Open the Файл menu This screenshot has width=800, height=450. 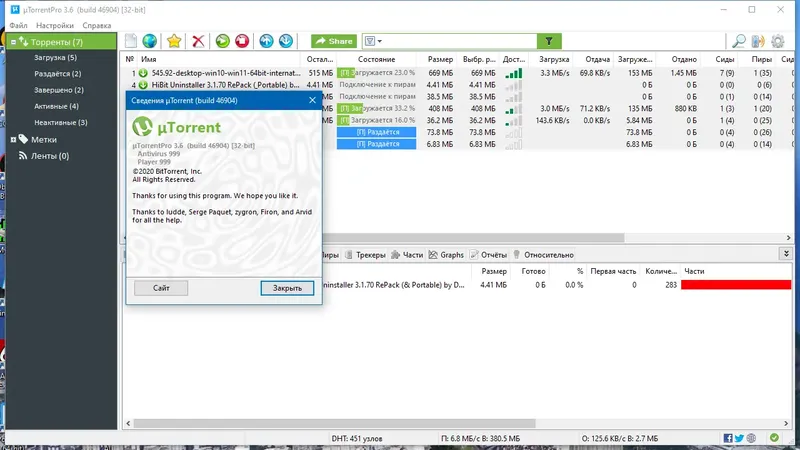(18, 25)
